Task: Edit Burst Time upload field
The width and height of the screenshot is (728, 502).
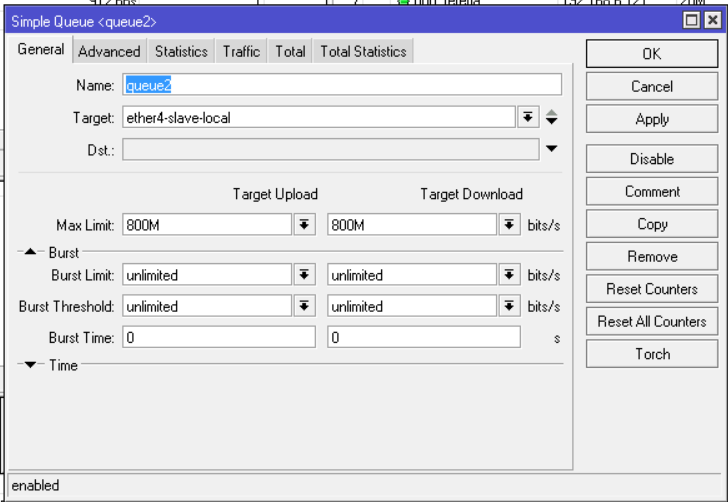Action: click(x=219, y=337)
